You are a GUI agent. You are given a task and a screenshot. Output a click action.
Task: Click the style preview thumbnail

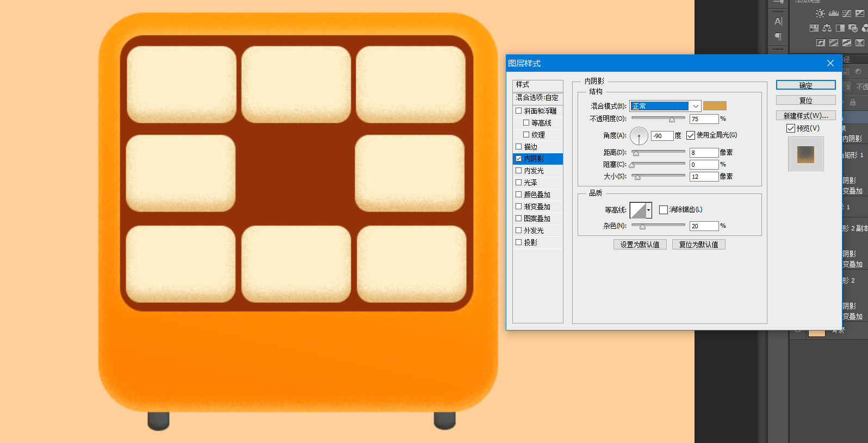click(x=806, y=154)
